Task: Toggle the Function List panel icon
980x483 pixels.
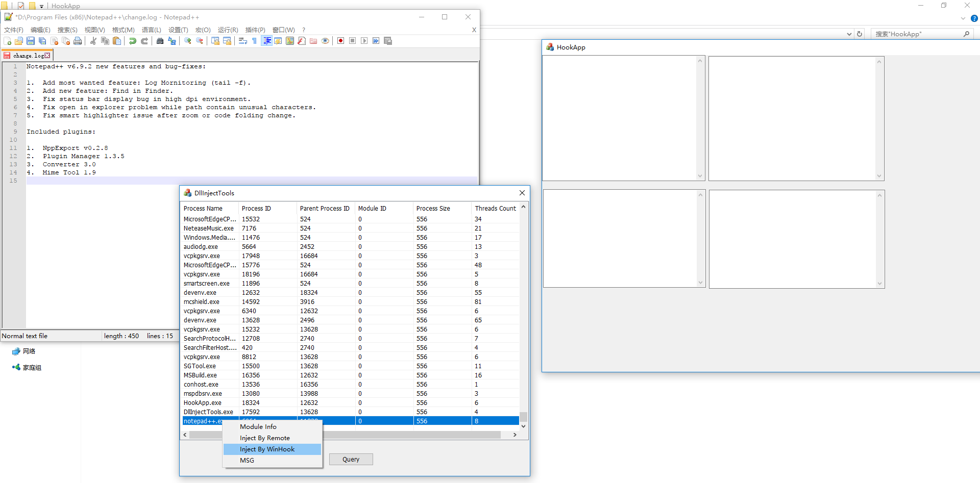Action: click(x=302, y=41)
